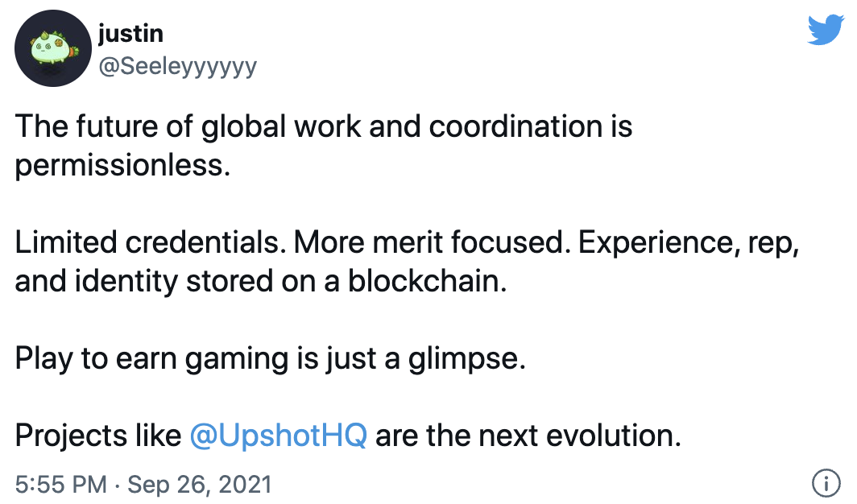Click the word "coordination" in the tweet
The height and width of the screenshot is (504, 857).
(515, 126)
